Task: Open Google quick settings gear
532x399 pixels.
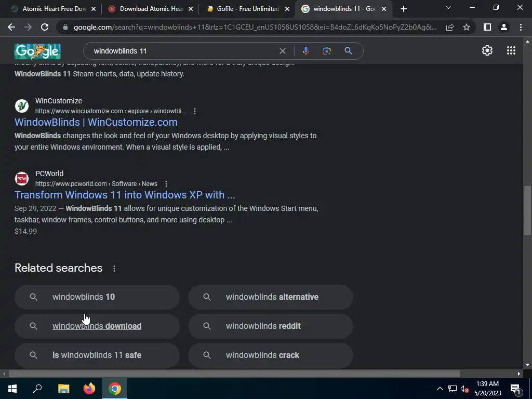Action: pos(487,50)
